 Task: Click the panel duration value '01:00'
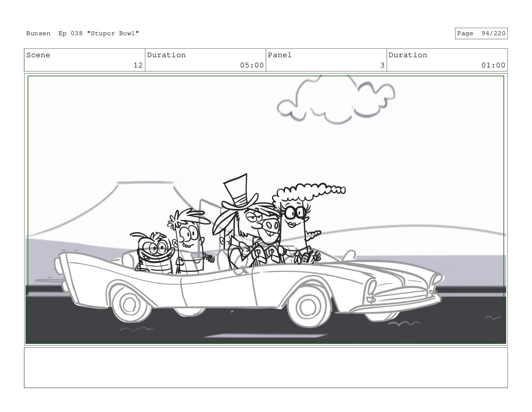tap(493, 65)
